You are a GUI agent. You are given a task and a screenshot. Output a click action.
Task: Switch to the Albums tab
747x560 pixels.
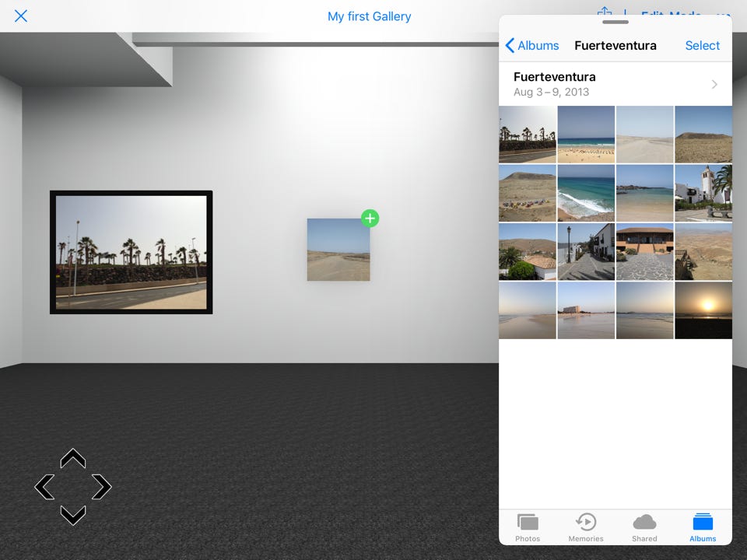[x=703, y=527]
